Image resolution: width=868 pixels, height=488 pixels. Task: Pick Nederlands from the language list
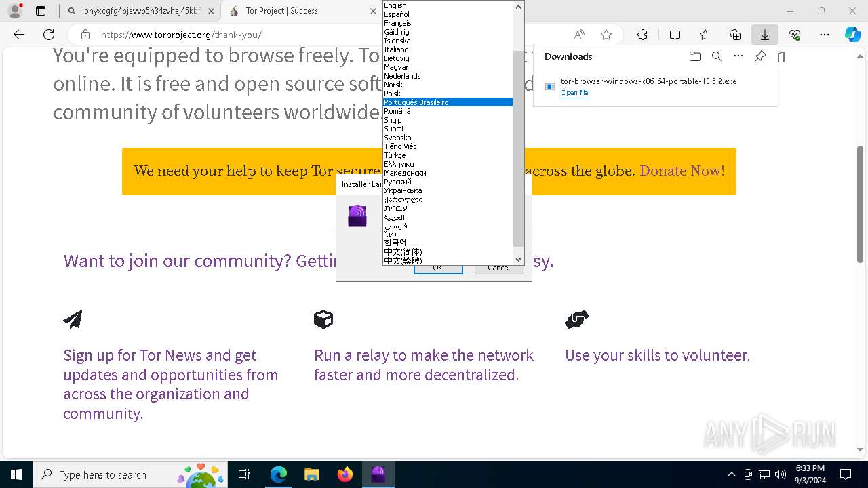pyautogui.click(x=448, y=76)
